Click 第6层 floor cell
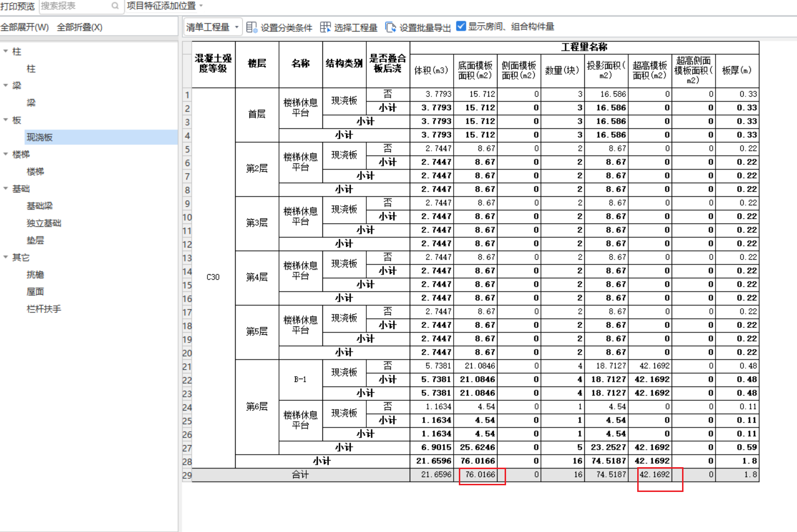 tap(257, 407)
